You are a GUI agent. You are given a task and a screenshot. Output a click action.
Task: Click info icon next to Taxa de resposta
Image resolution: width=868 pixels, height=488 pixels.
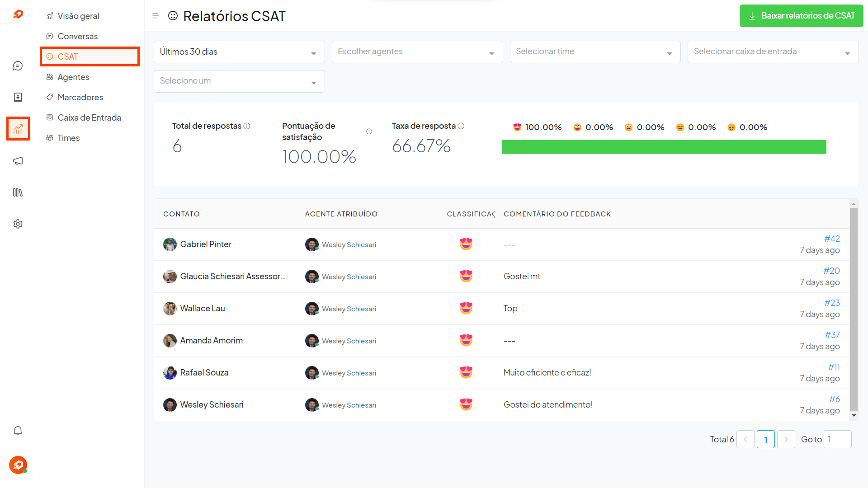click(x=461, y=126)
